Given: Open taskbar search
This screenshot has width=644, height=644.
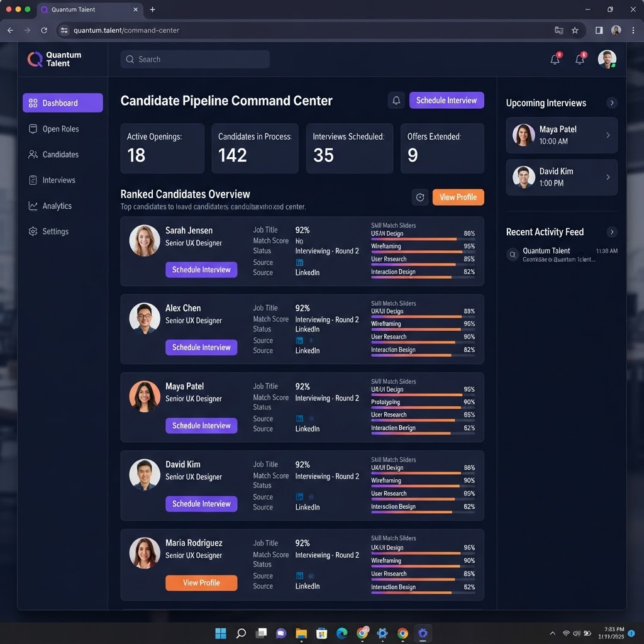Looking at the screenshot, I should [241, 633].
